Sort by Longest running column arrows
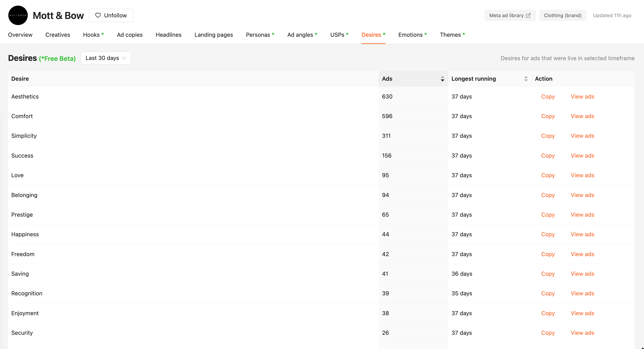 526,79
